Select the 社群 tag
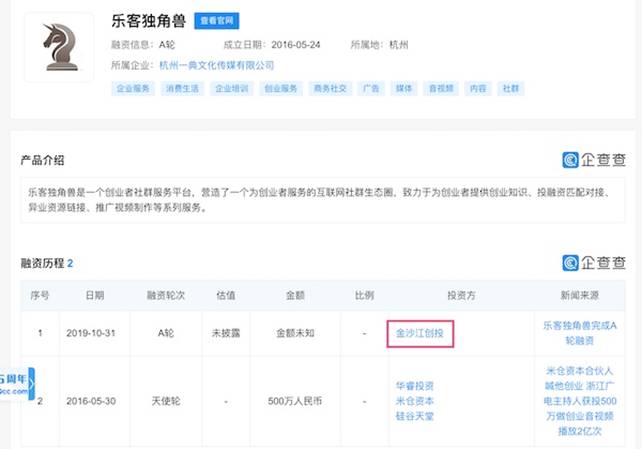The height and width of the screenshot is (449, 642). tap(511, 88)
